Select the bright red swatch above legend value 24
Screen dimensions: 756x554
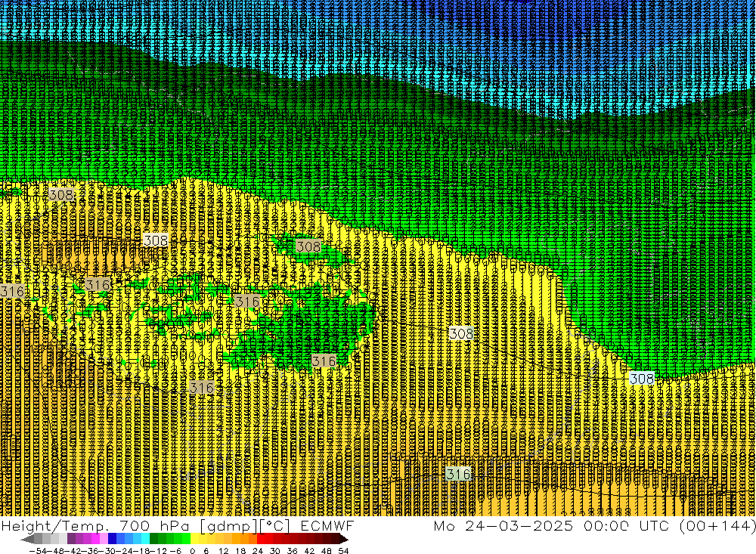tap(261, 539)
